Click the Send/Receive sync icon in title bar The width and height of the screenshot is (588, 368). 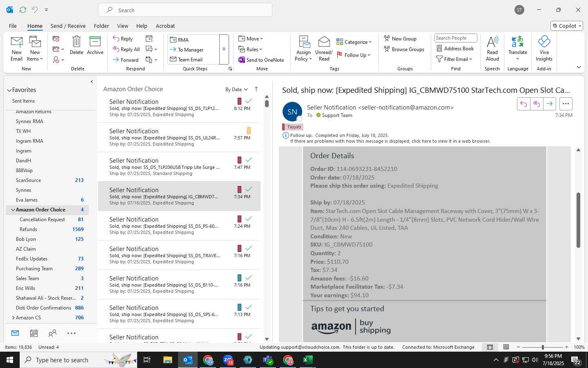click(23, 10)
